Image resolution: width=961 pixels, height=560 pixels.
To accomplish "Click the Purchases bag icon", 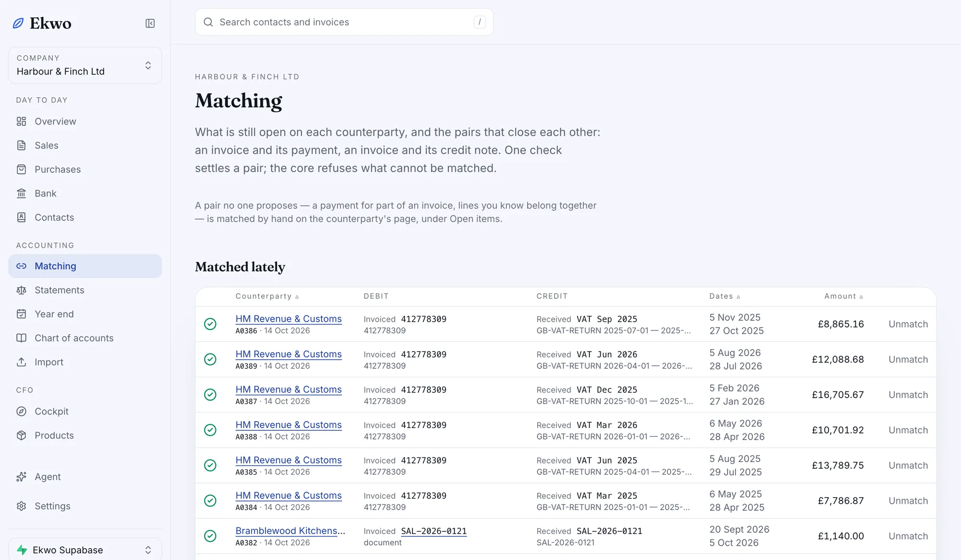I will pyautogui.click(x=21, y=170).
